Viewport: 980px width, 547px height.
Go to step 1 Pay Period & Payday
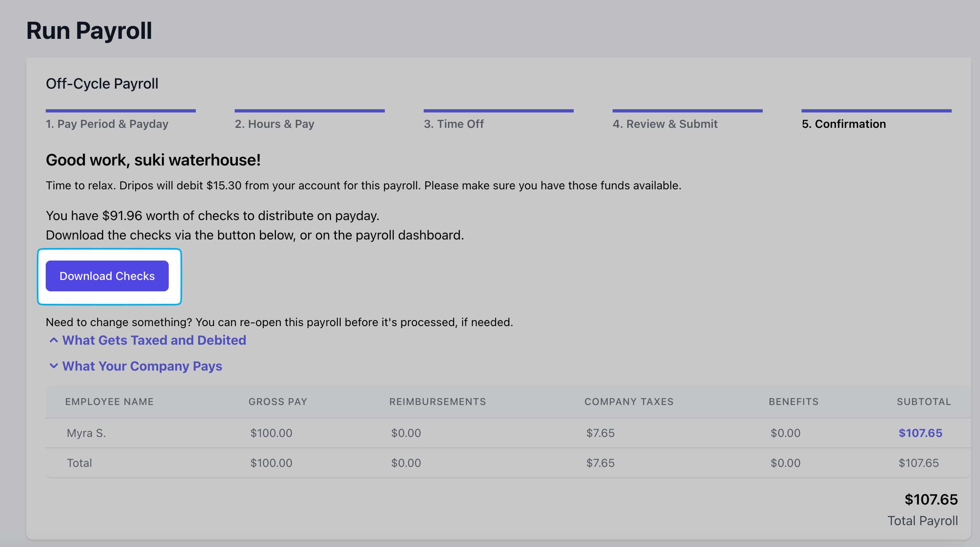(x=107, y=124)
